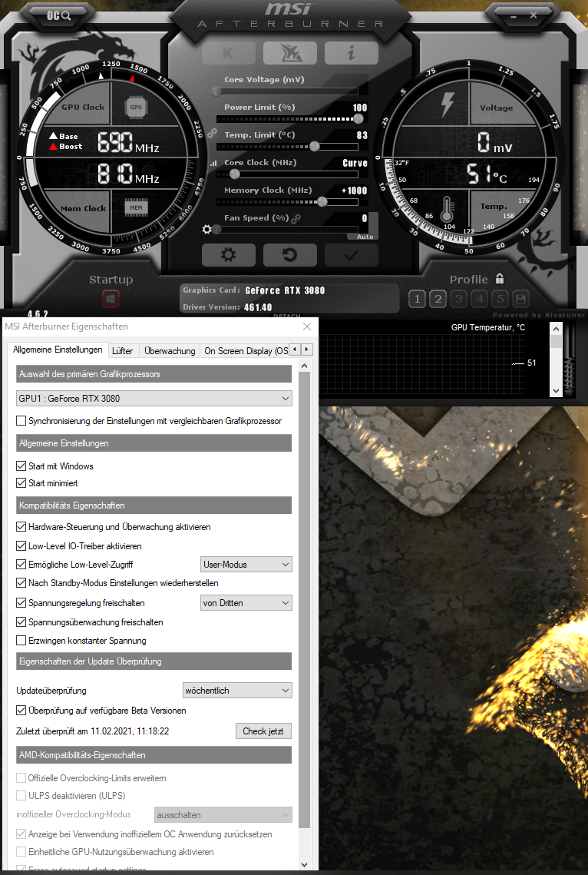
Task: Enable Erzwingen konstanter Spannung
Action: point(21,641)
